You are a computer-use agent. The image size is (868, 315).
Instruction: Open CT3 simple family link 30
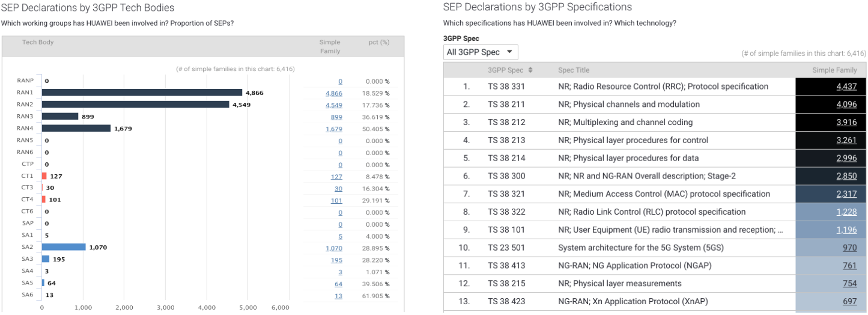point(339,189)
